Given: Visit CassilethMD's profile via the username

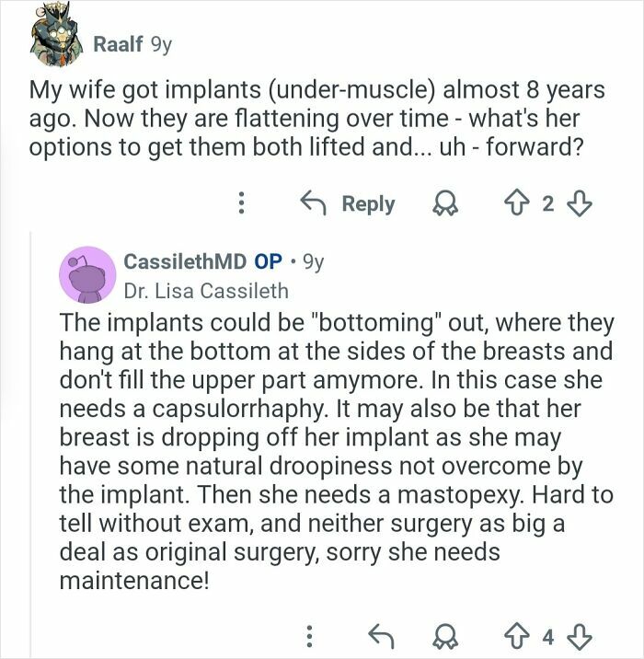Looking at the screenshot, I should click(x=185, y=260).
